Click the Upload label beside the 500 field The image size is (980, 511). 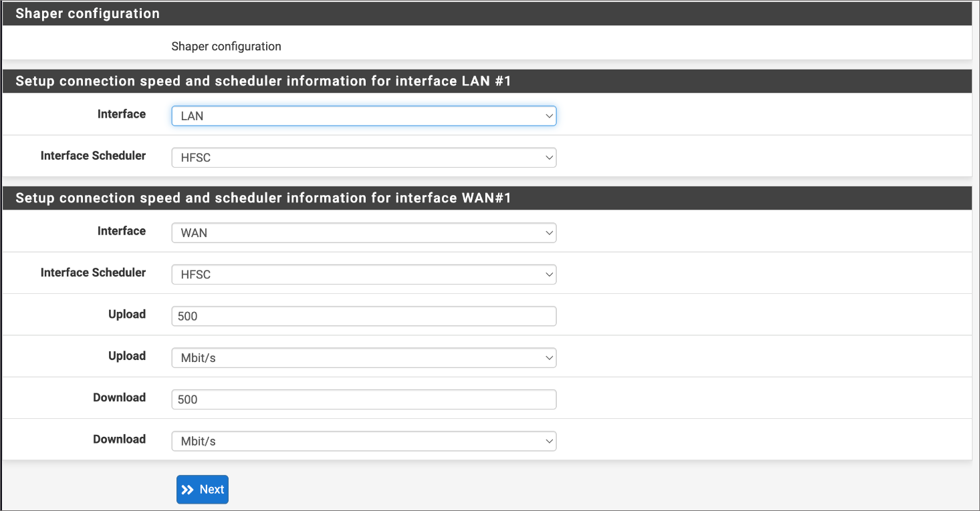pos(127,314)
